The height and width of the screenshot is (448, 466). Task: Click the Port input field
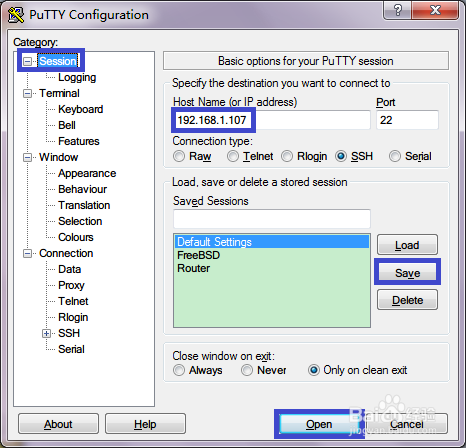coord(407,120)
